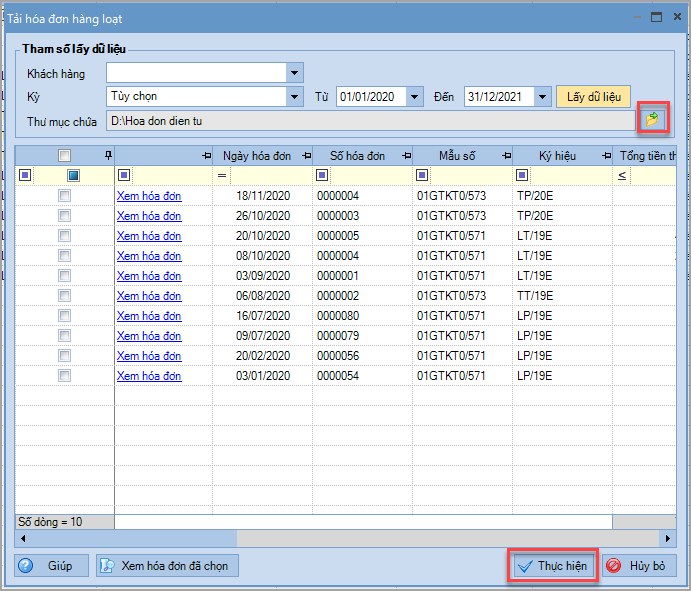Image resolution: width=691 pixels, height=591 pixels.
Task: Open the folder browse icon for Thư mục chứa
Action: tap(652, 119)
